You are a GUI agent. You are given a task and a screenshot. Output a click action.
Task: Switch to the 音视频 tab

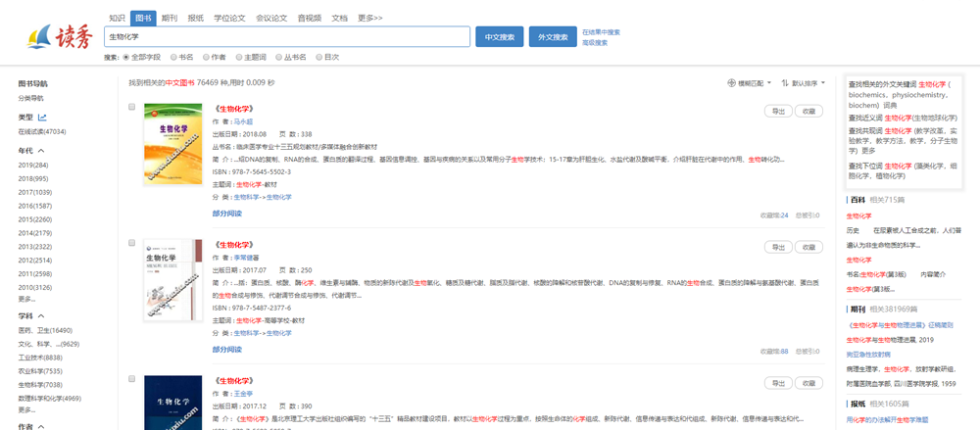coord(310,19)
